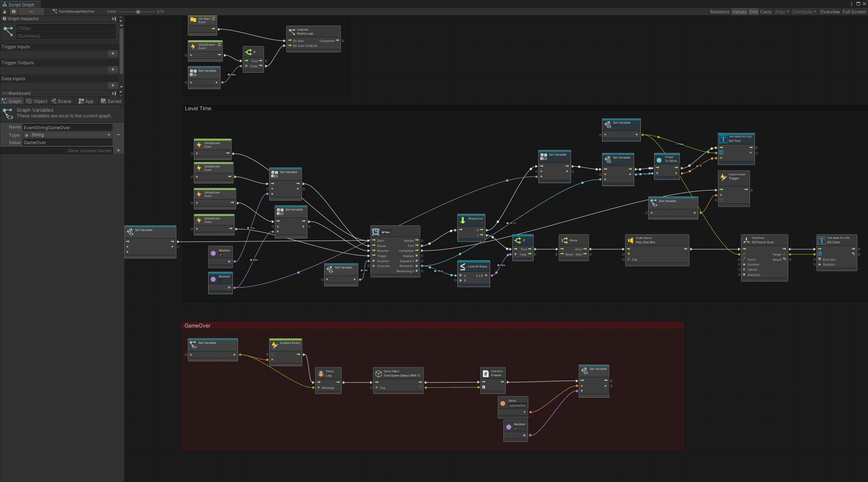
Task: Click the Debug Log bug icon
Action: [321, 374]
